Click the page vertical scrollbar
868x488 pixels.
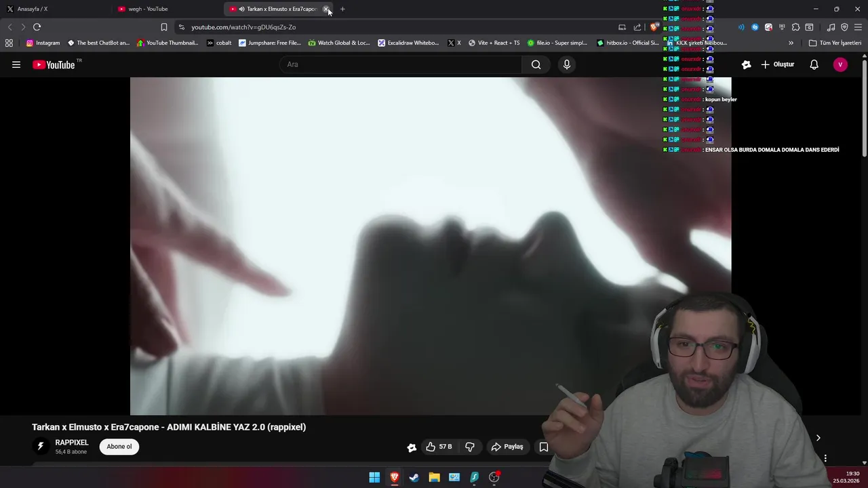coord(865,108)
